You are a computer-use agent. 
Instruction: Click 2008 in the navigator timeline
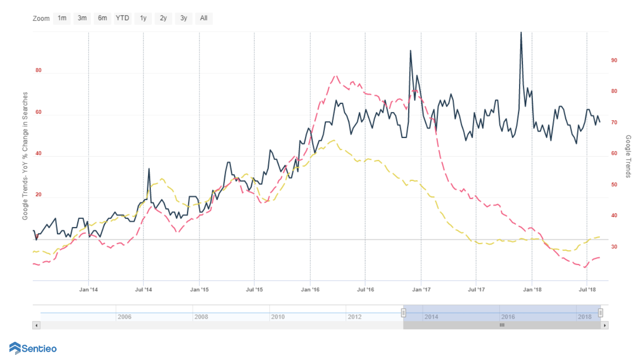tap(201, 317)
